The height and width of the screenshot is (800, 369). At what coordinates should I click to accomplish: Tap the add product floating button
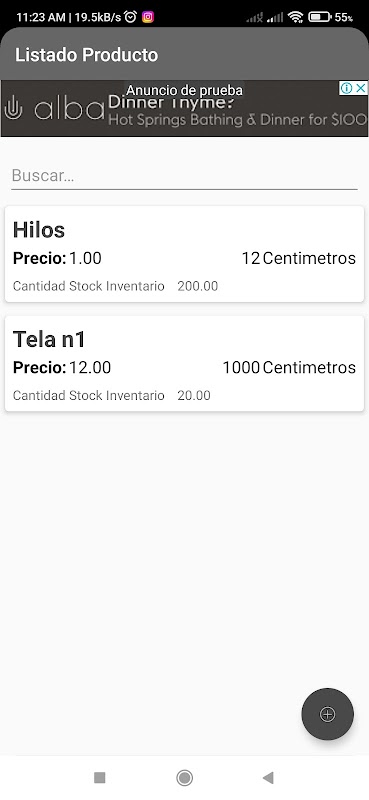point(327,714)
